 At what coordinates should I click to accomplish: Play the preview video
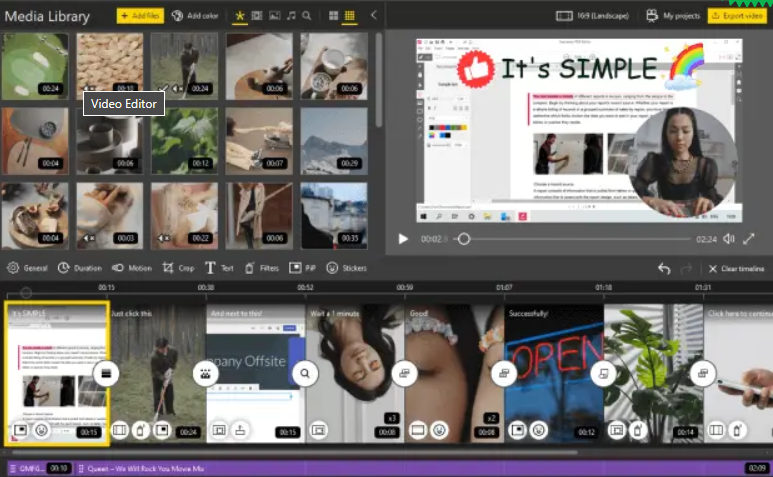pos(403,239)
